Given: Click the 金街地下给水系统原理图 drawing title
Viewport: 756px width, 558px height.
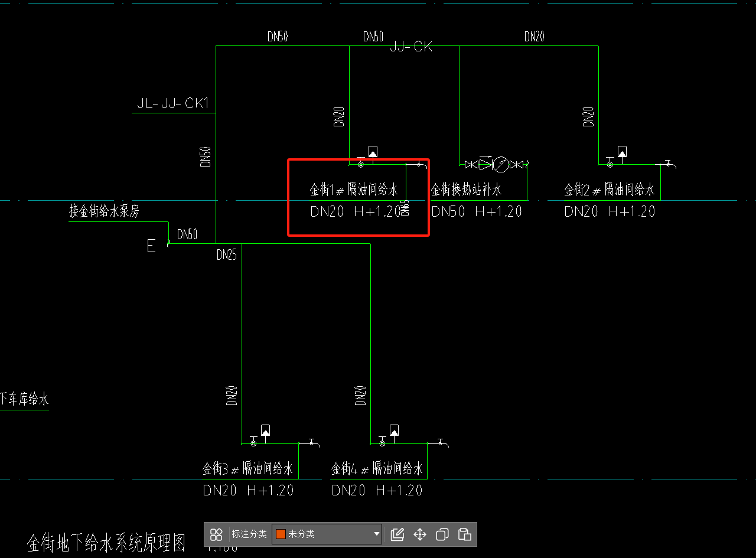Looking at the screenshot, I should pos(107,542).
